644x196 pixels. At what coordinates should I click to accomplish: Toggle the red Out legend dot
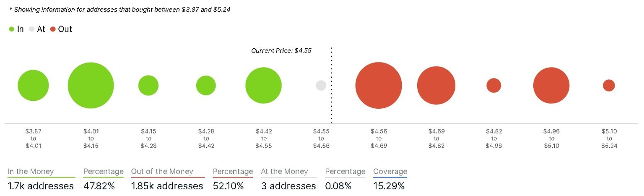click(53, 29)
